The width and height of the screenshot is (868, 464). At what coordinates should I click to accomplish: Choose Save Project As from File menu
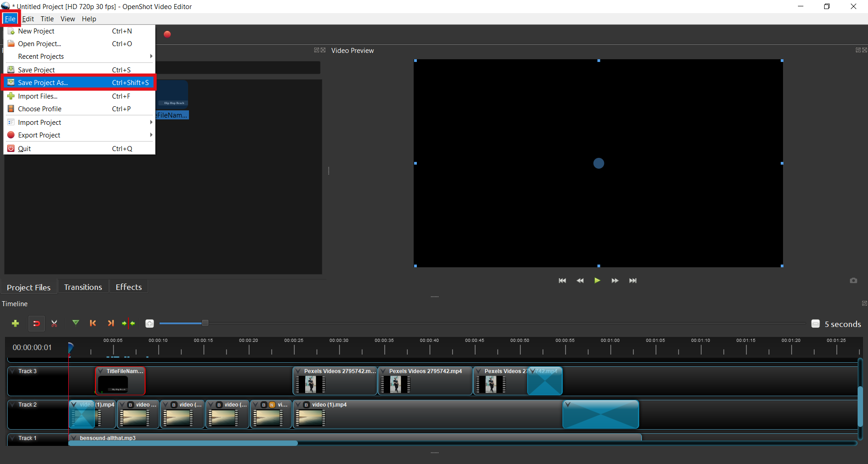coord(79,82)
